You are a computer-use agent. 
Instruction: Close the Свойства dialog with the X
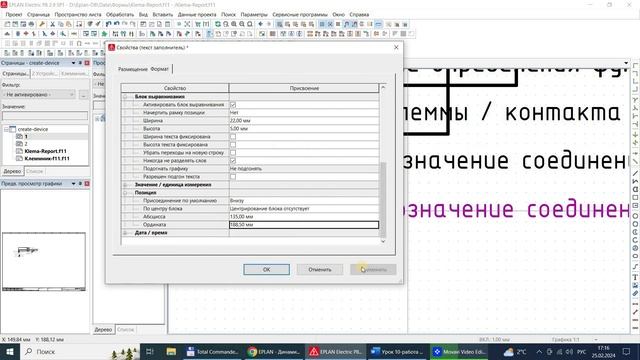(x=396, y=47)
